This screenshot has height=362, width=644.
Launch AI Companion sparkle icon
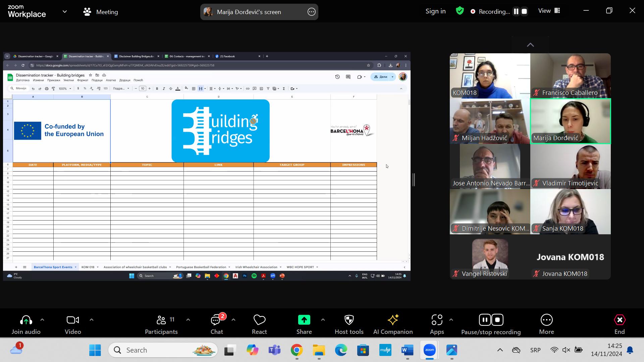pos(393,320)
